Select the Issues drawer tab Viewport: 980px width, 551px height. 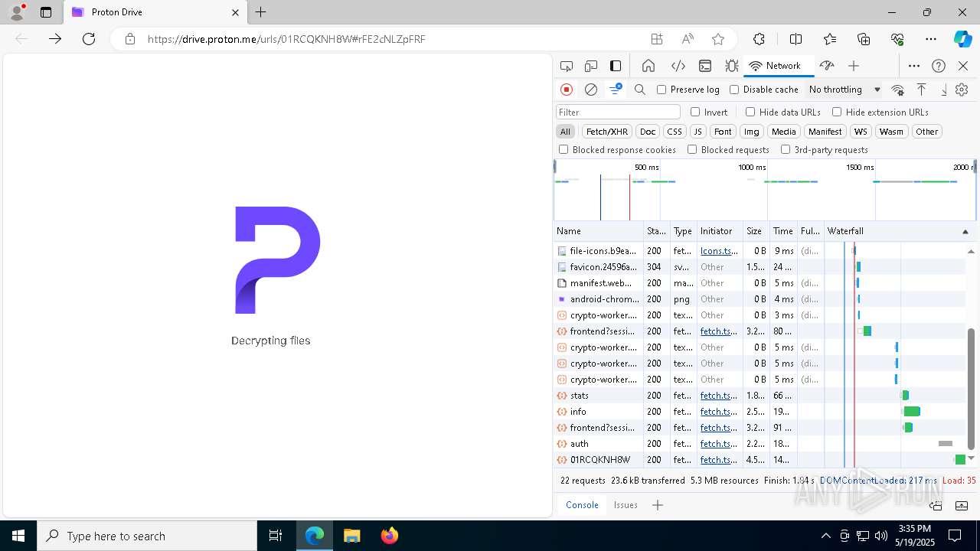[x=626, y=505]
